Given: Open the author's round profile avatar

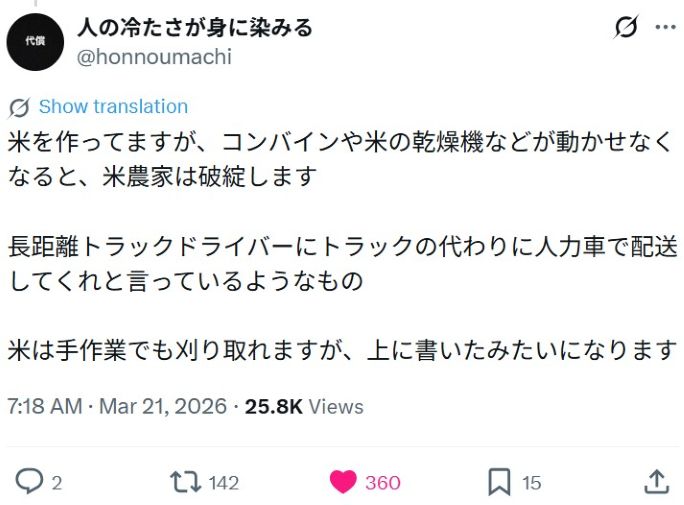Looking at the screenshot, I should 34,44.
